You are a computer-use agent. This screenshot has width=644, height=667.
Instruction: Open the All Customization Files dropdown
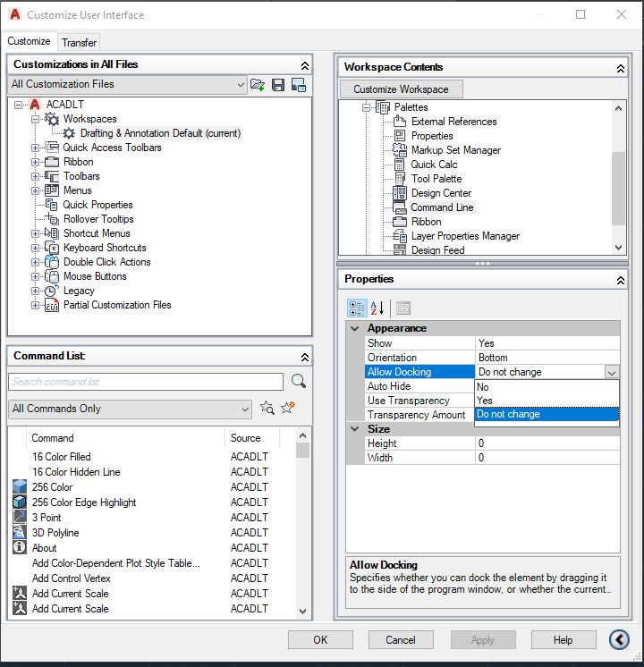241,85
